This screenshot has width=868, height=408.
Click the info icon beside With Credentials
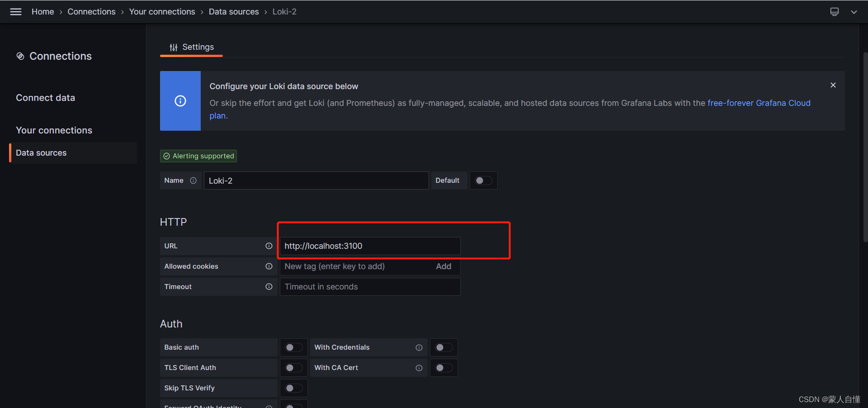(419, 347)
